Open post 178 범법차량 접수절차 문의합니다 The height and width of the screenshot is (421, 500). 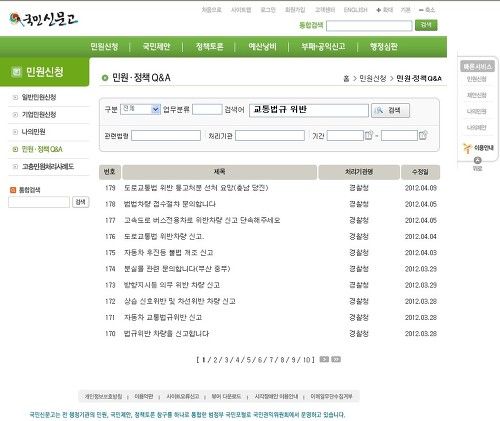tap(170, 204)
